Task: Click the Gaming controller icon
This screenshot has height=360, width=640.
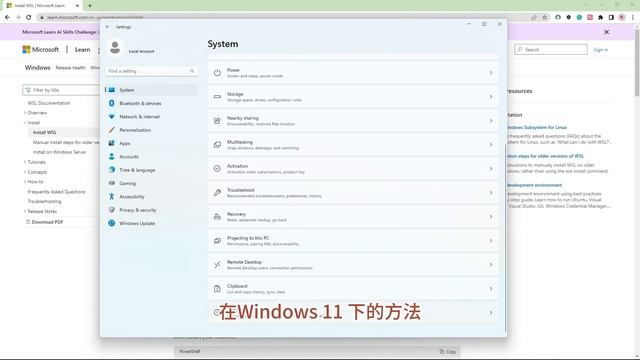Action: [x=111, y=183]
